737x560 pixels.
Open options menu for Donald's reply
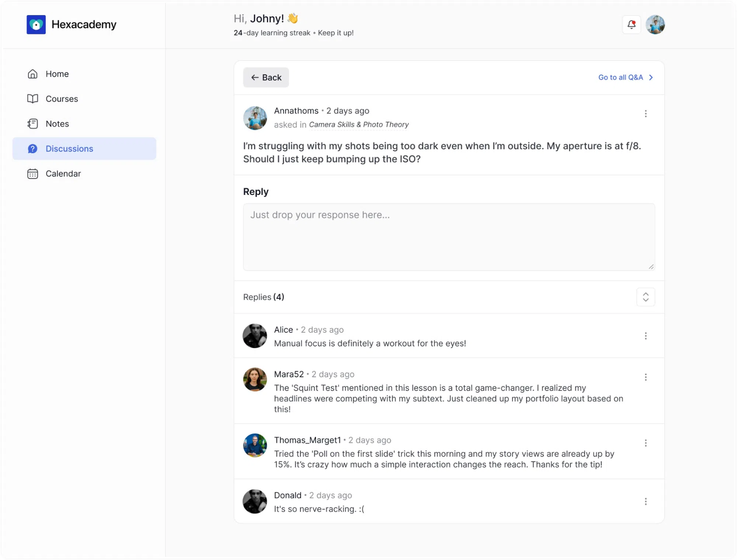pyautogui.click(x=645, y=502)
